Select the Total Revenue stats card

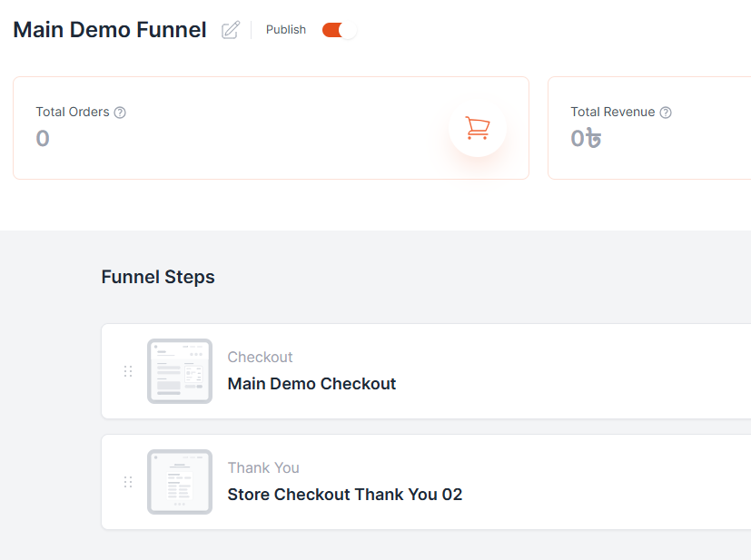pyautogui.click(x=649, y=128)
